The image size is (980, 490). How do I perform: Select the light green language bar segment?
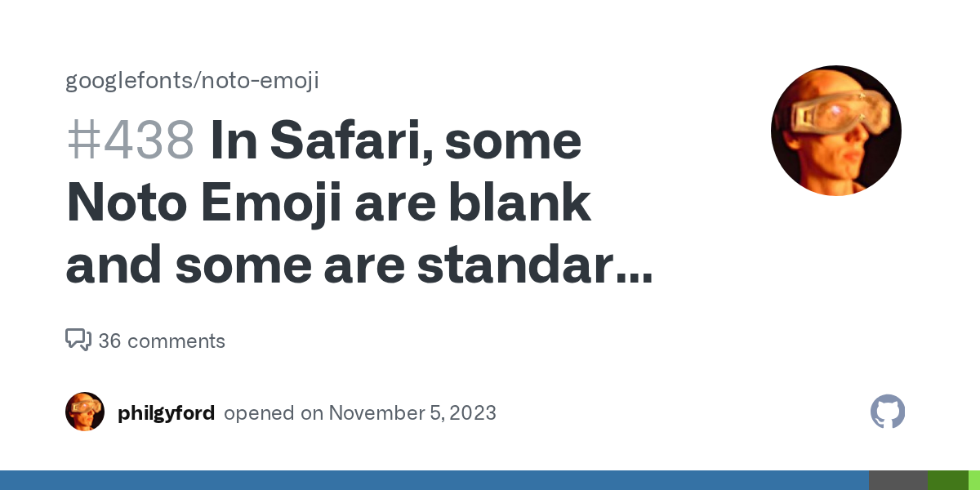point(973,480)
